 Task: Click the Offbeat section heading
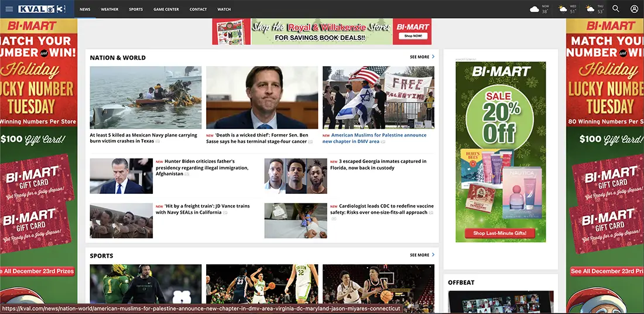(x=461, y=283)
